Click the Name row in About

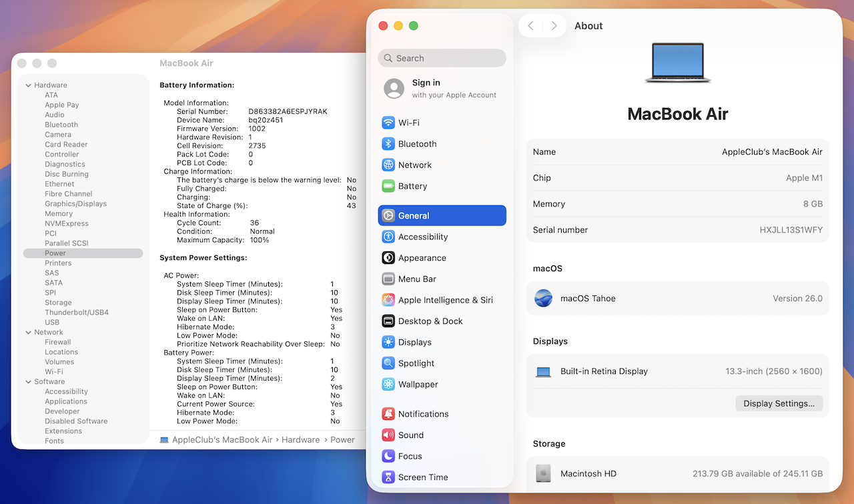(678, 152)
